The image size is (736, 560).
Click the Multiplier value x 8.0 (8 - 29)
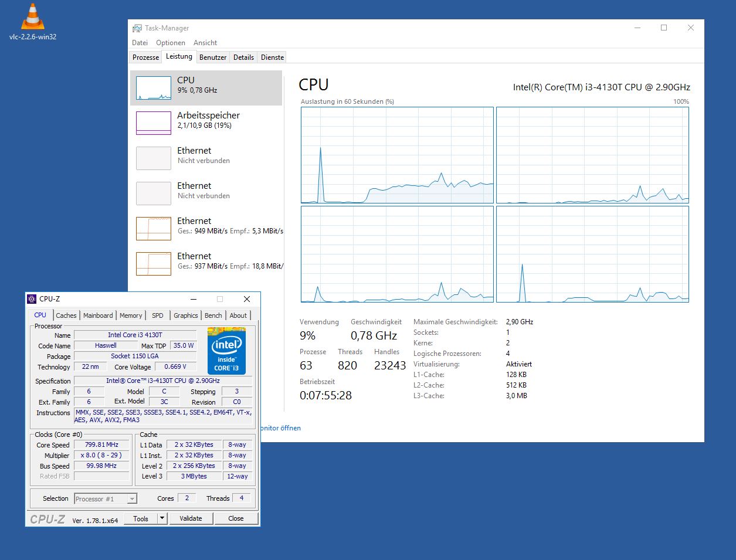[x=101, y=455]
